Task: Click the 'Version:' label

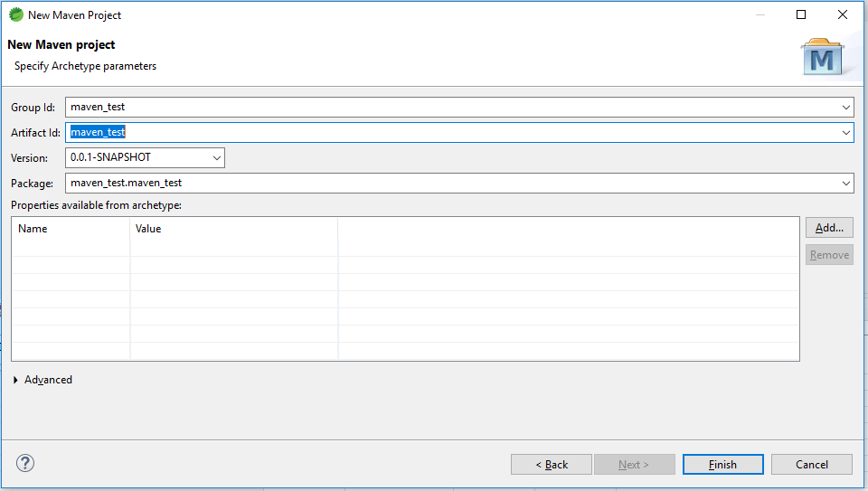Action: 29,158
